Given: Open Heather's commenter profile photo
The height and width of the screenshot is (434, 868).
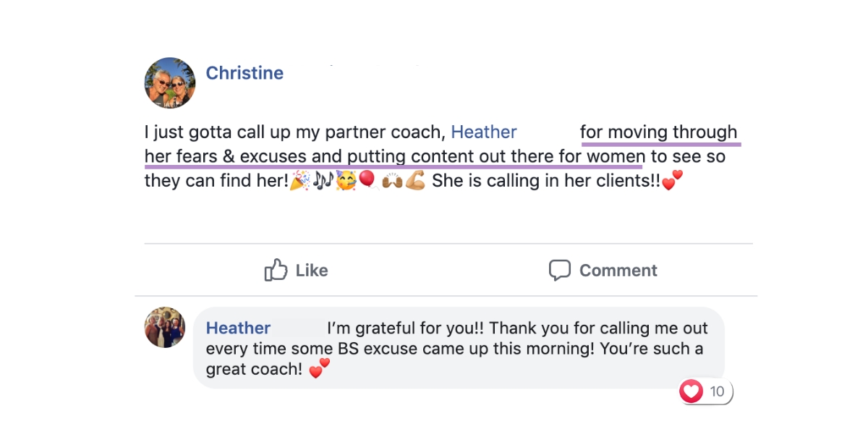Looking at the screenshot, I should [165, 327].
